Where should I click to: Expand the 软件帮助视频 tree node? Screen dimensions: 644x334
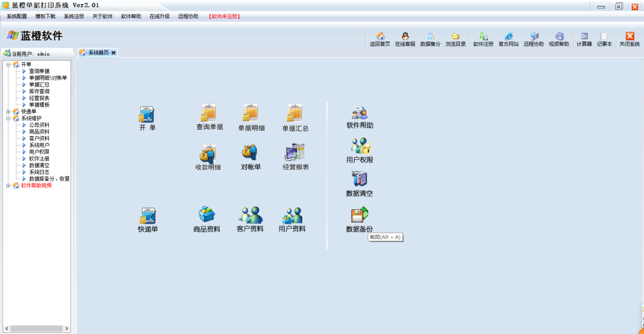pyautogui.click(x=8, y=185)
